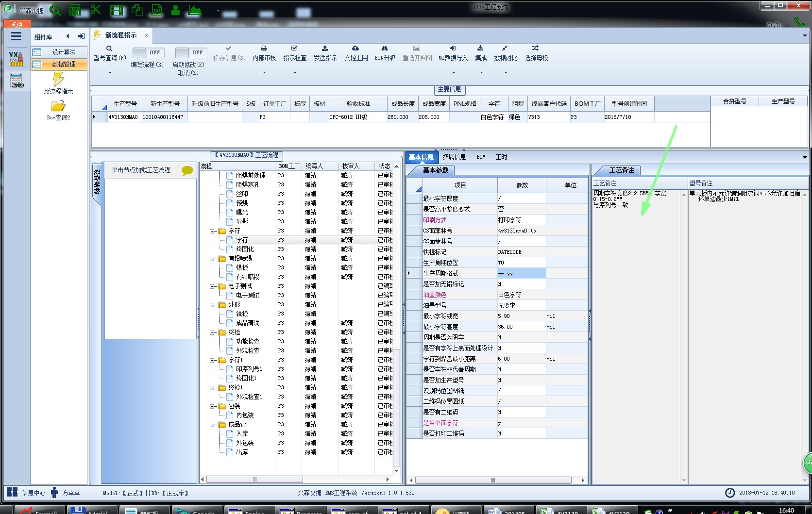
Task: Collapse the 组件库 panel left arrow
Action: (x=68, y=36)
